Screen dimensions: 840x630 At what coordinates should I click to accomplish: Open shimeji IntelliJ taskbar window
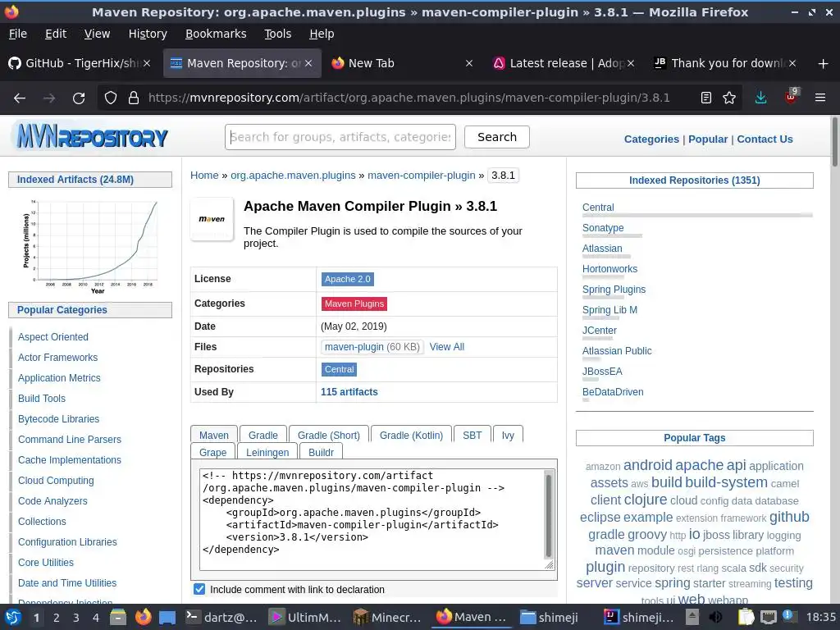(639, 617)
